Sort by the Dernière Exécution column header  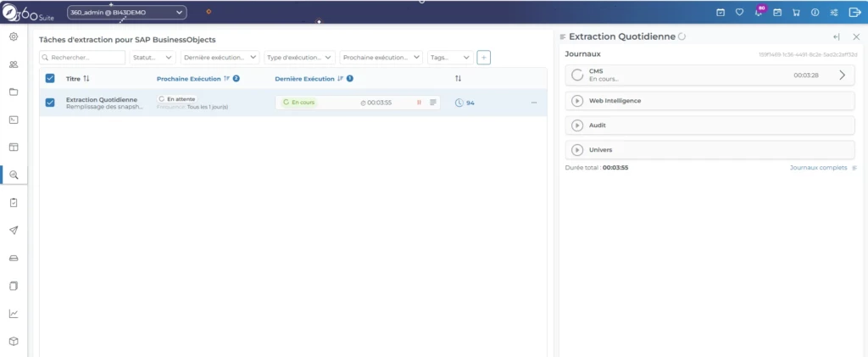tap(305, 79)
